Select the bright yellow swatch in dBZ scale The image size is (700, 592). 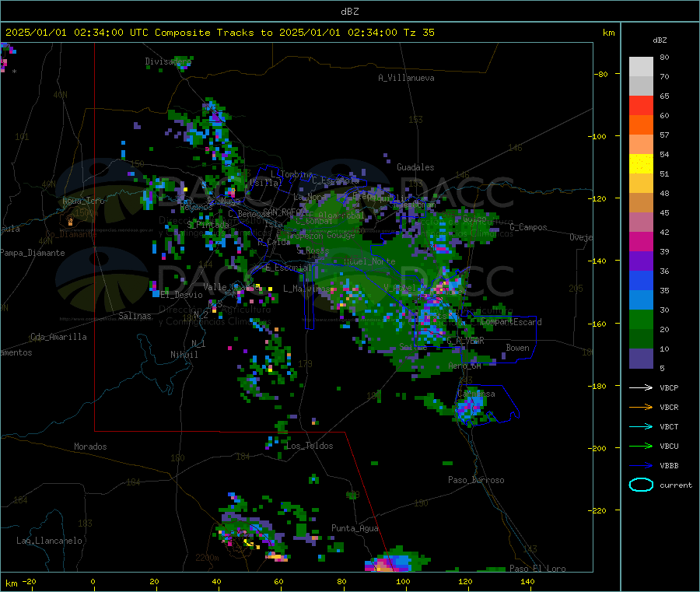click(641, 164)
